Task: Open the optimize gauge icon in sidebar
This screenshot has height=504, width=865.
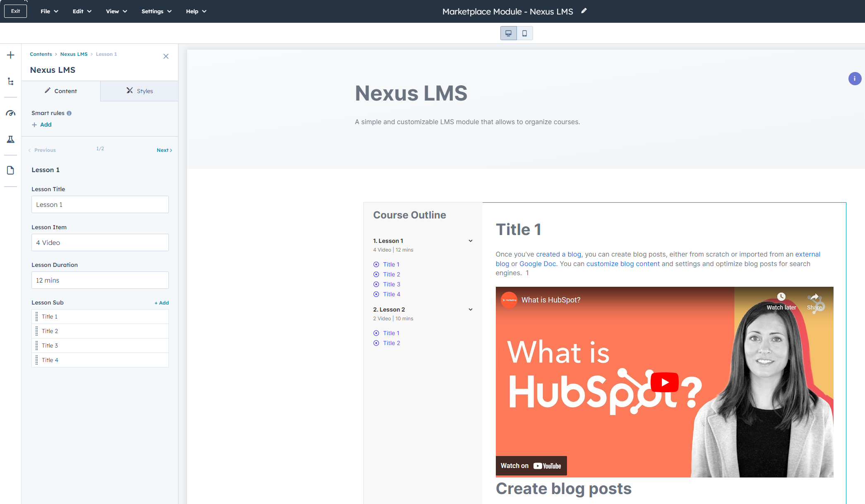Action: (11, 113)
